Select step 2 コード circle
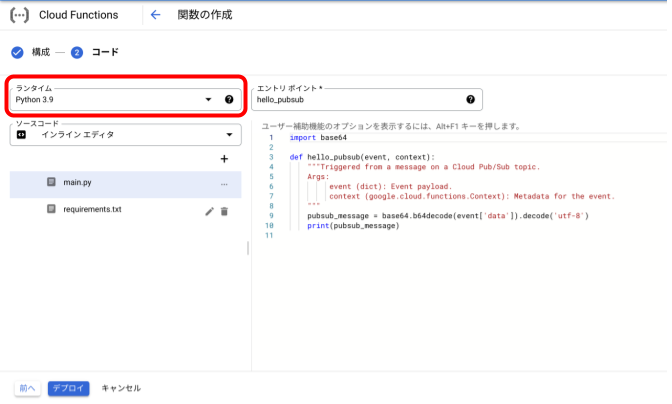 click(77, 52)
